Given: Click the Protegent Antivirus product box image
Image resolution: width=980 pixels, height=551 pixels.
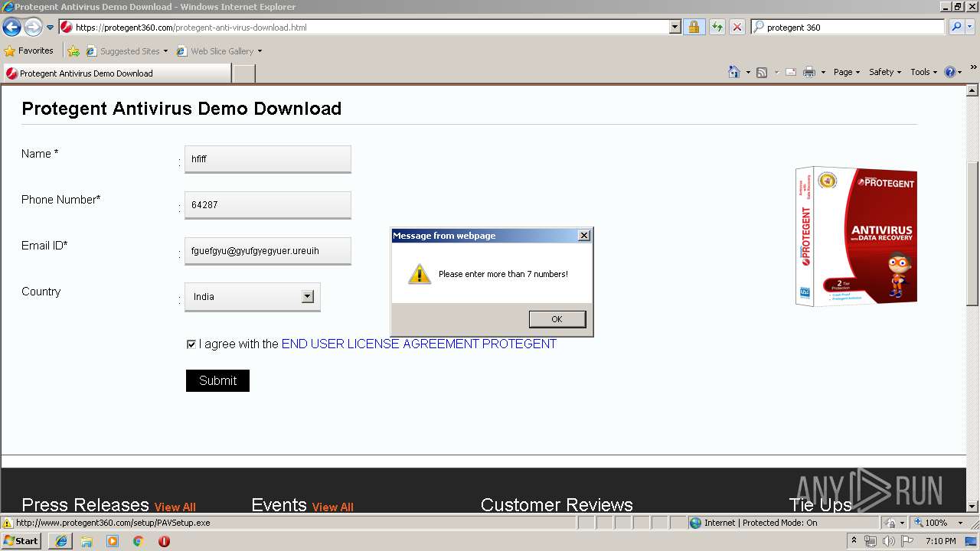Looking at the screenshot, I should [856, 236].
